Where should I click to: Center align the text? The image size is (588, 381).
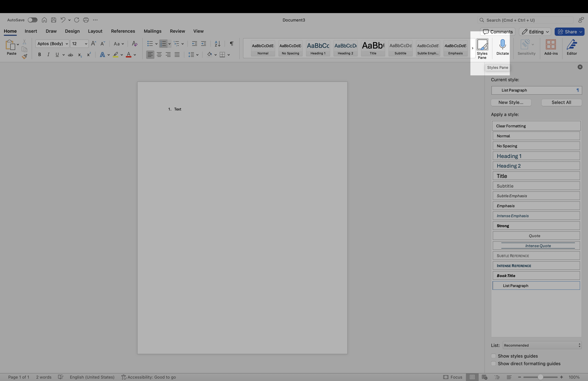pos(159,55)
